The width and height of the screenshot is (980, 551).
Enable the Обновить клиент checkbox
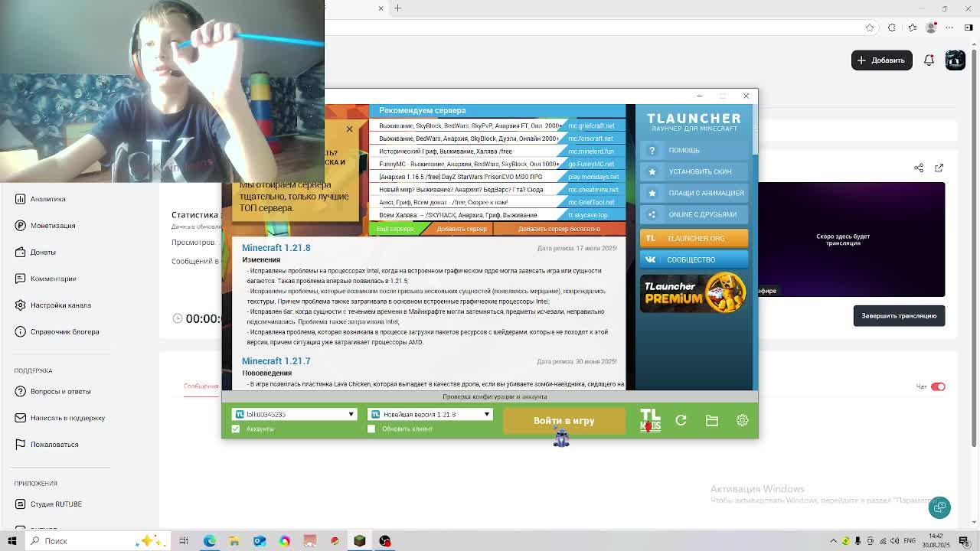(x=371, y=429)
